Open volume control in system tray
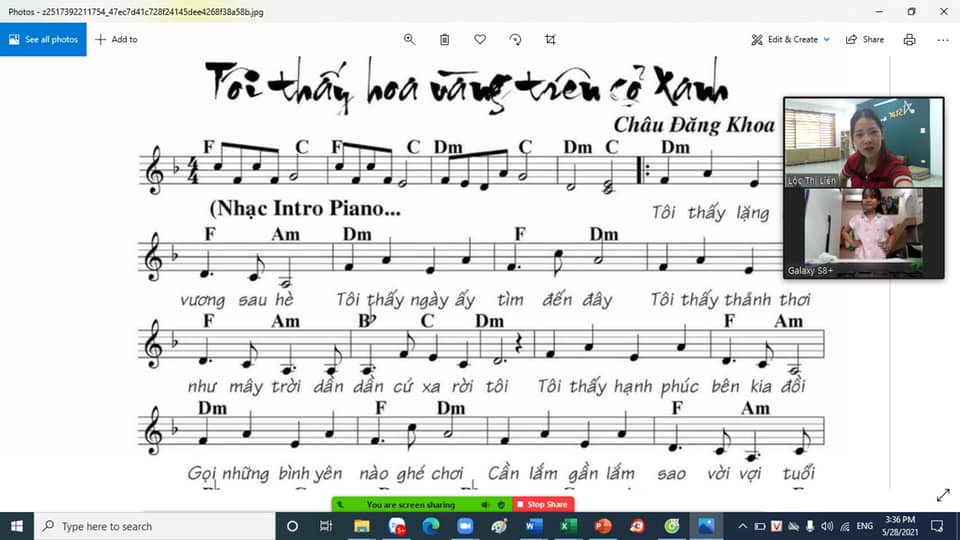Screen dimensions: 960x540 tap(827, 526)
